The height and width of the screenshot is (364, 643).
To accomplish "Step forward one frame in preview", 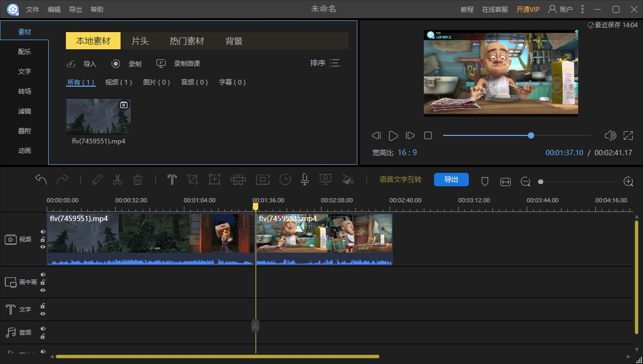I will pos(410,136).
